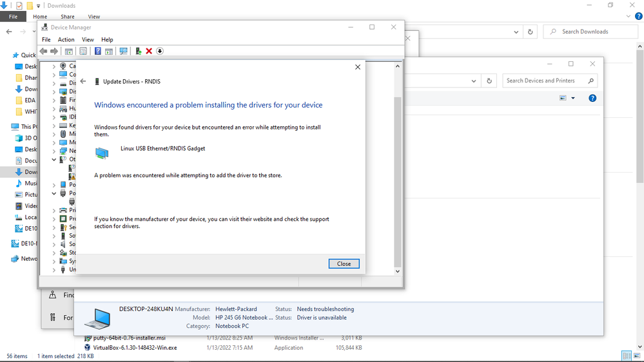Switch to details view in Explorer status bar

[627, 356]
